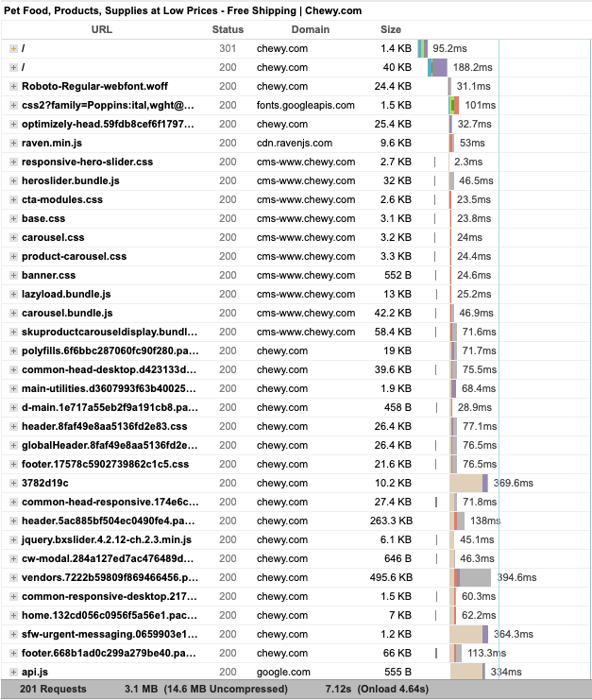Image resolution: width=592 pixels, height=700 pixels.
Task: Expand the 3782d19c request row
Action: [13, 483]
